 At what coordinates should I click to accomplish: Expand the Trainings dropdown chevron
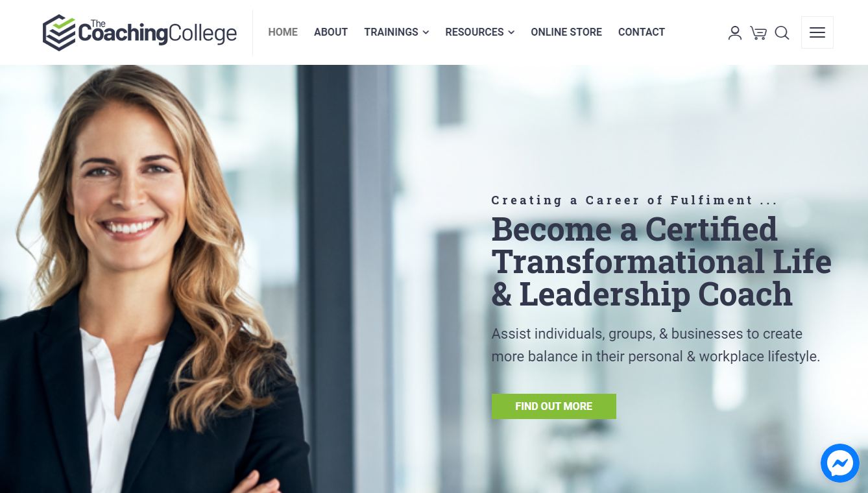426,32
